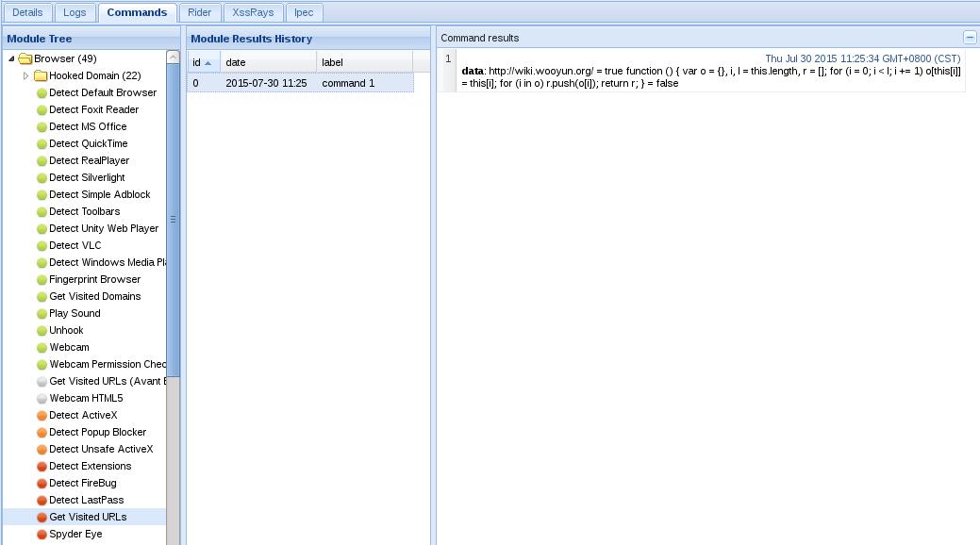Screen dimensions: 980x545
Task: Click the module tree scroll-up arrow
Action: pyautogui.click(x=174, y=57)
